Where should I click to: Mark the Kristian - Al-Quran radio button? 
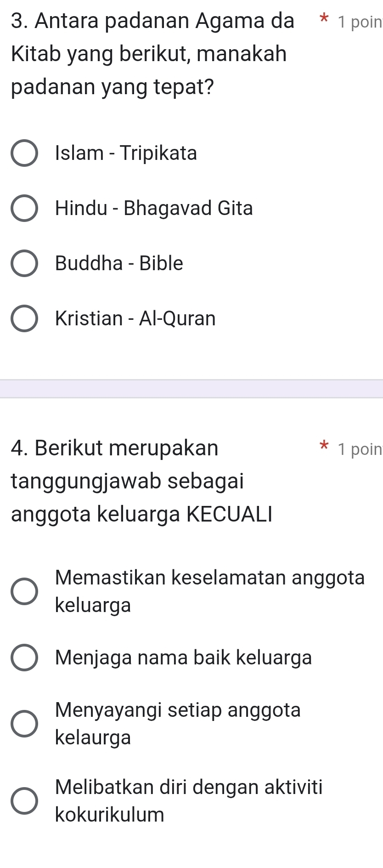[x=24, y=318]
